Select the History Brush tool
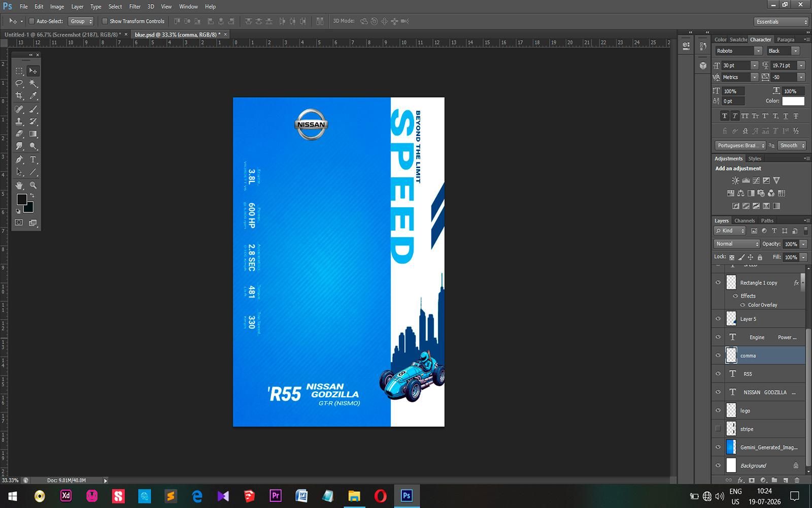The image size is (812, 508). [x=33, y=121]
